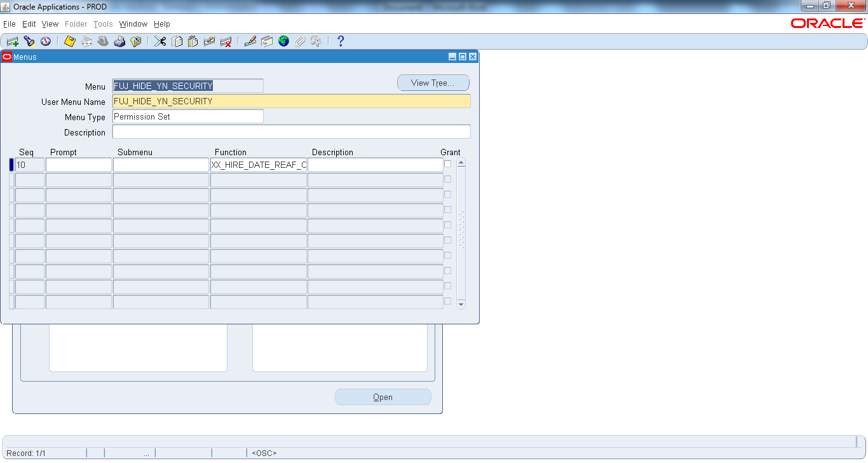
Task: Open the Help menu
Action: [162, 24]
